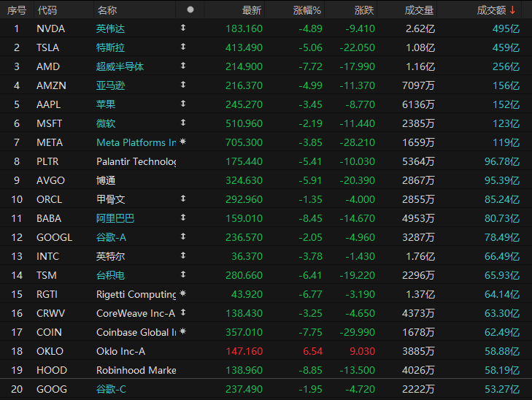The height and width of the screenshot is (400, 532).
Task: Click the up-down marker icon in TSM row
Action: point(183,274)
